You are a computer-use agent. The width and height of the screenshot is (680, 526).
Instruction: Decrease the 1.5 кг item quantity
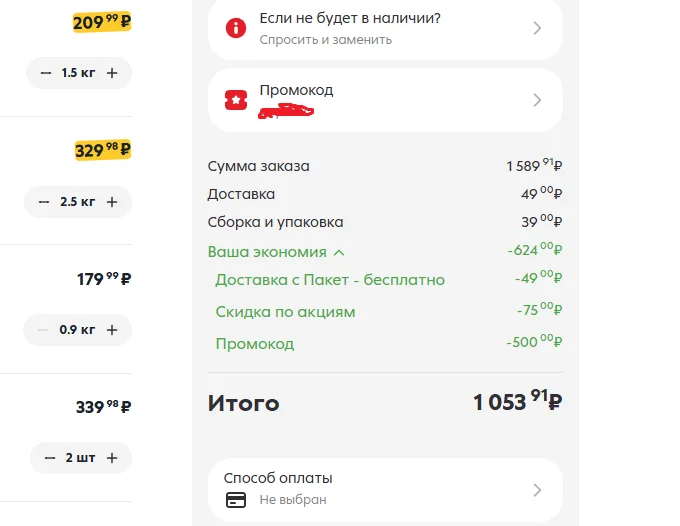point(46,73)
